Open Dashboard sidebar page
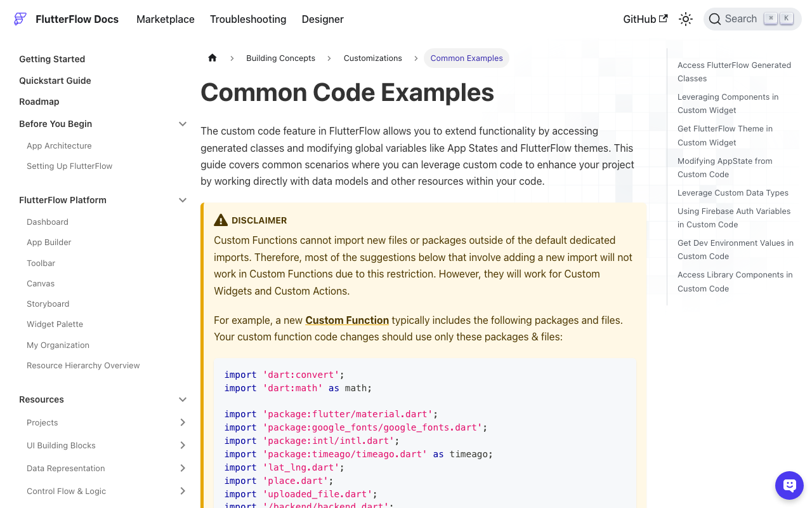 coord(48,222)
